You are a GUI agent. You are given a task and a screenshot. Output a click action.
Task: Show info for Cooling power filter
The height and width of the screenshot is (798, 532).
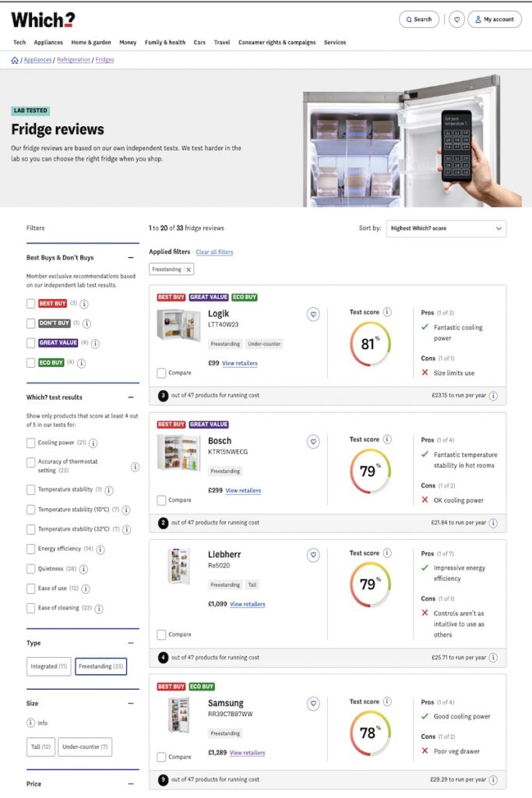(x=93, y=443)
